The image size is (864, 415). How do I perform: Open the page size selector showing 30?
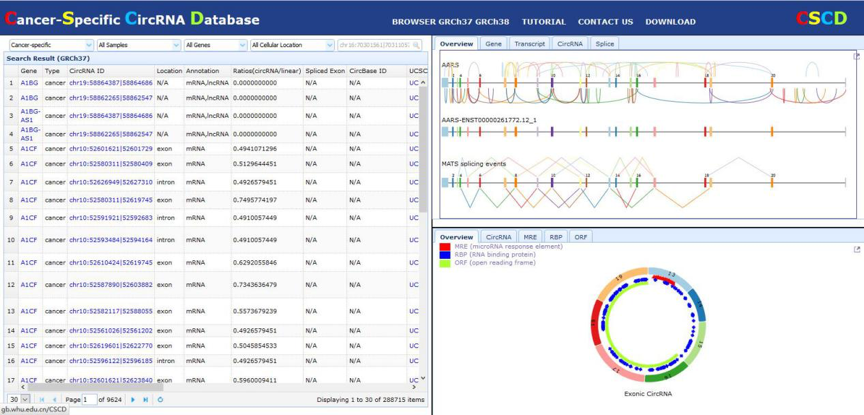pyautogui.click(x=18, y=400)
